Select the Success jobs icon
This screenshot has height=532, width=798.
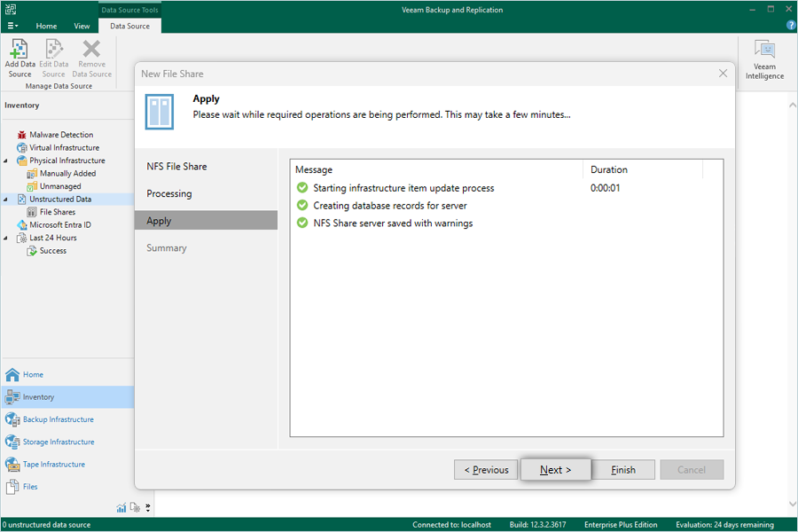tap(32, 251)
